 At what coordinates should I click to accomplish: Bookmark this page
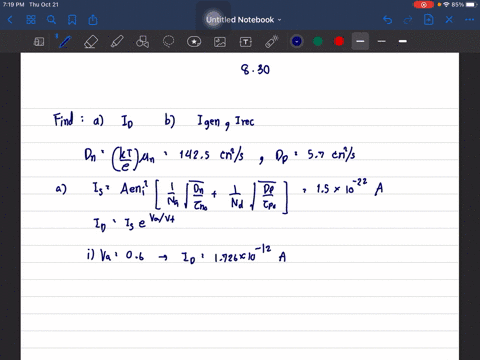pos(72,20)
